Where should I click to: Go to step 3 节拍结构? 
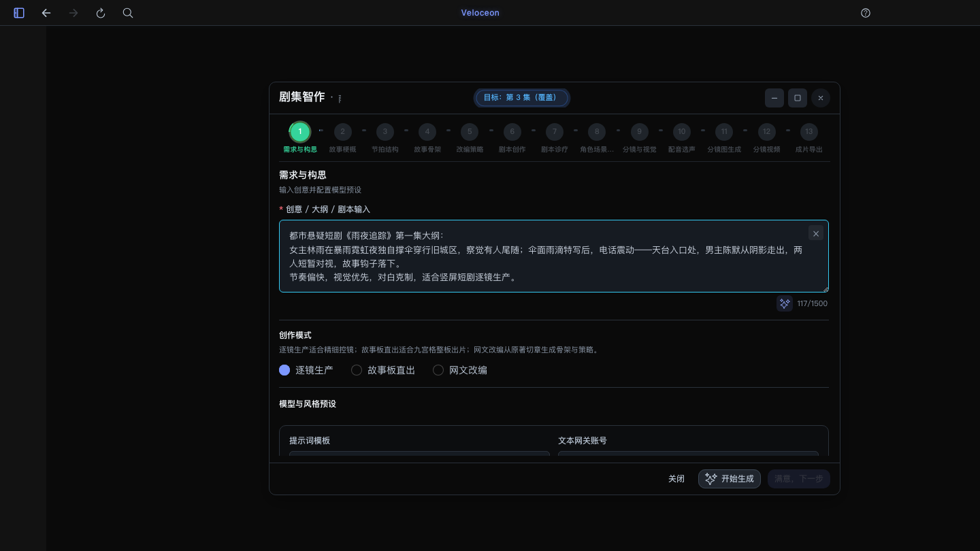(x=385, y=137)
